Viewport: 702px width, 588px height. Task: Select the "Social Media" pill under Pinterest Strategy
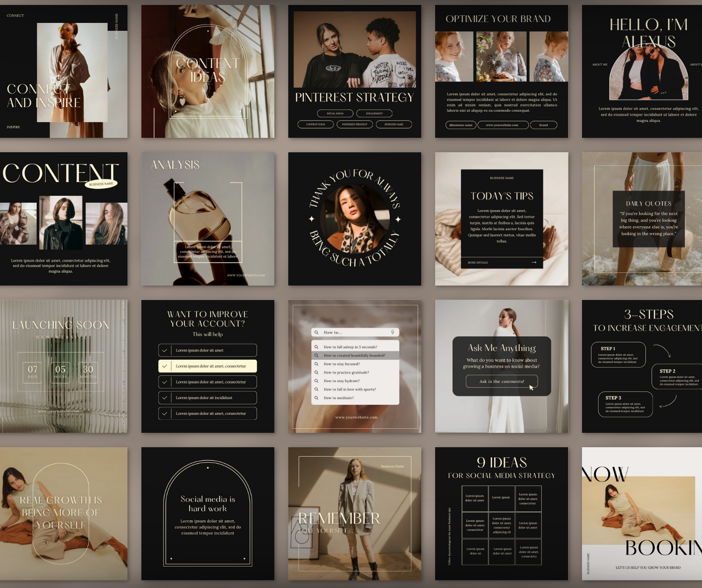point(335,113)
